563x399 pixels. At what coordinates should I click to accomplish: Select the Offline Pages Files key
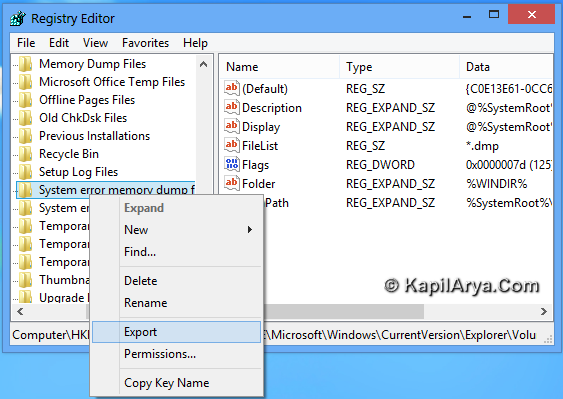pos(87,100)
